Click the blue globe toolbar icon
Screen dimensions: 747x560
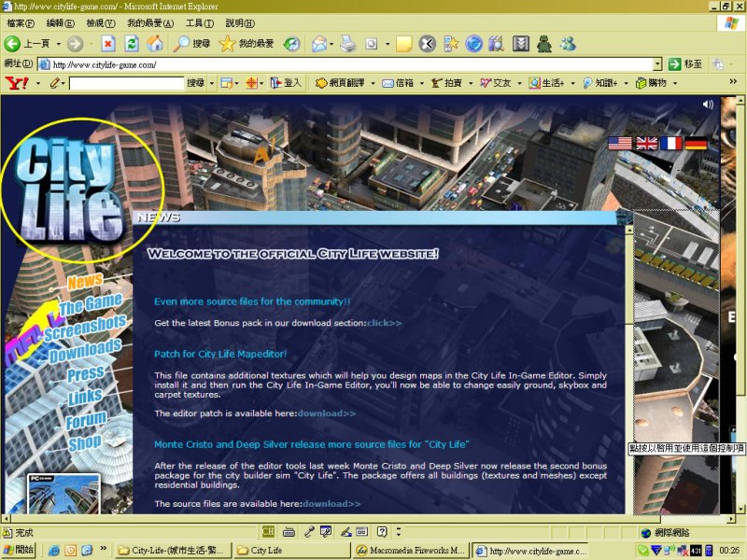(x=473, y=44)
